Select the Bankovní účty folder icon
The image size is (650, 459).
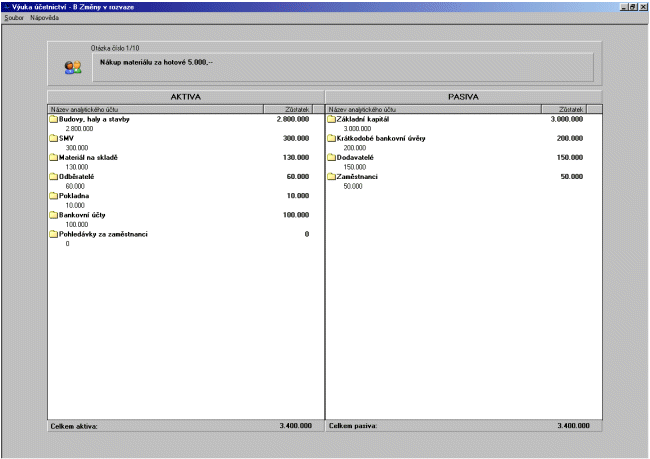pos(53,214)
